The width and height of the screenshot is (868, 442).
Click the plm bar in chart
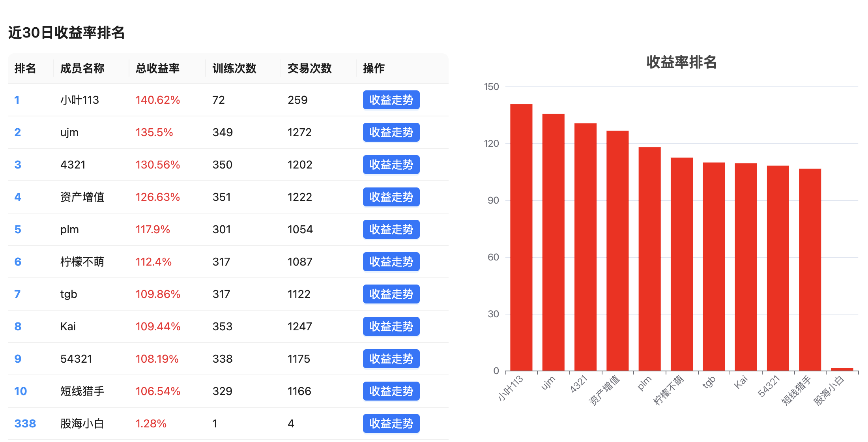tap(649, 259)
